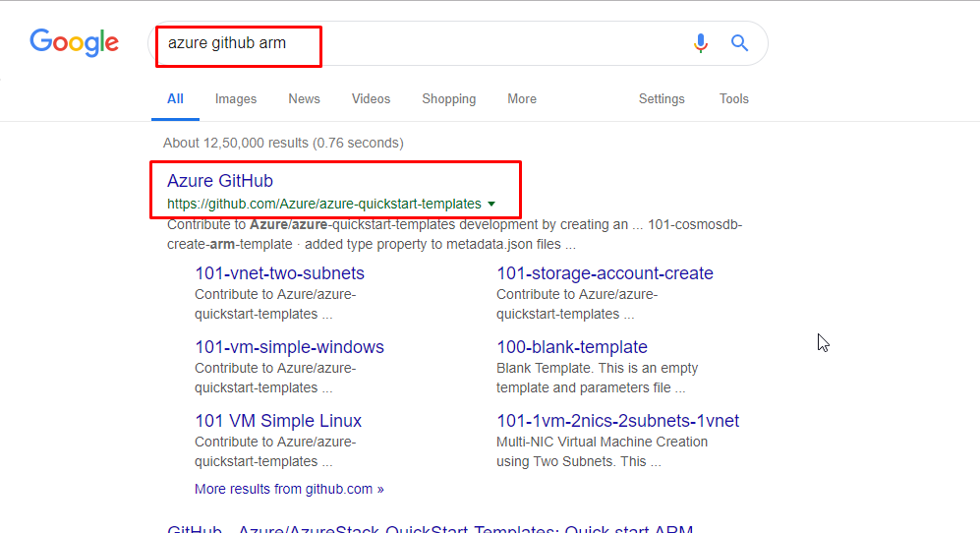
Task: Click More results from github.com
Action: pyautogui.click(x=289, y=489)
